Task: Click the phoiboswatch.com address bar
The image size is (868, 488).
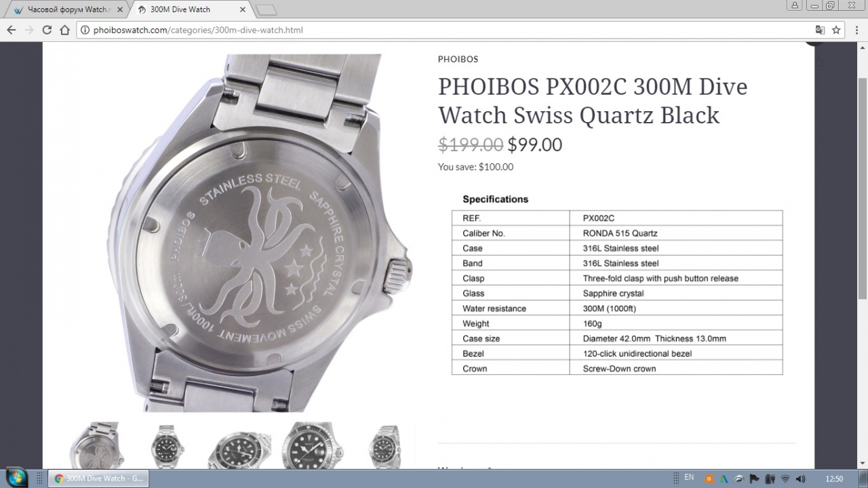Action: (x=444, y=30)
